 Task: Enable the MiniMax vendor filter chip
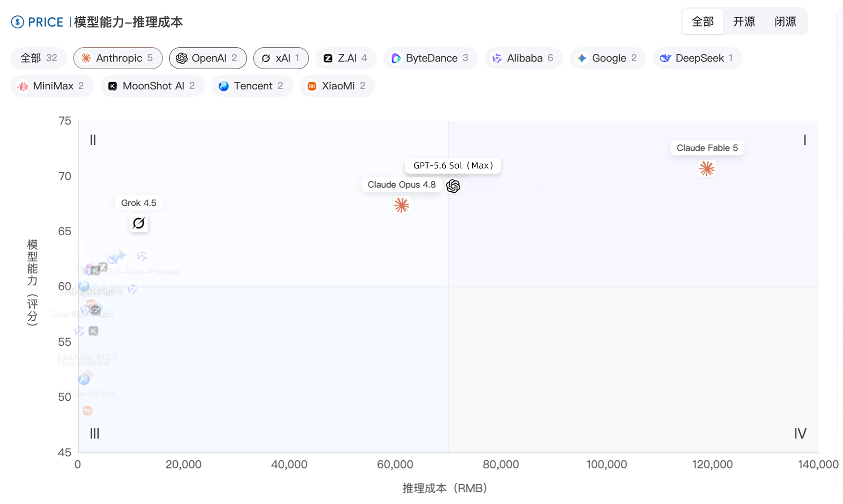(52, 86)
